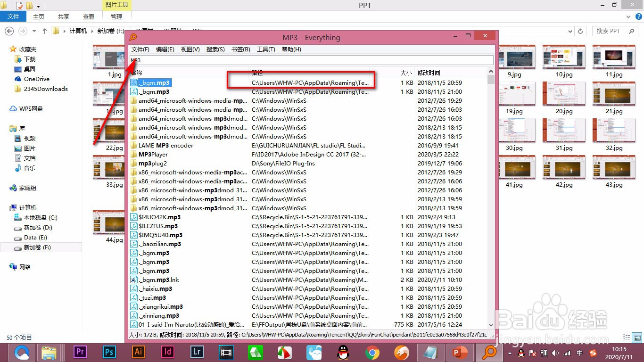This screenshot has height=362, width=644.
Task: Open QQ penguin taskbar icon
Action: [343, 352]
